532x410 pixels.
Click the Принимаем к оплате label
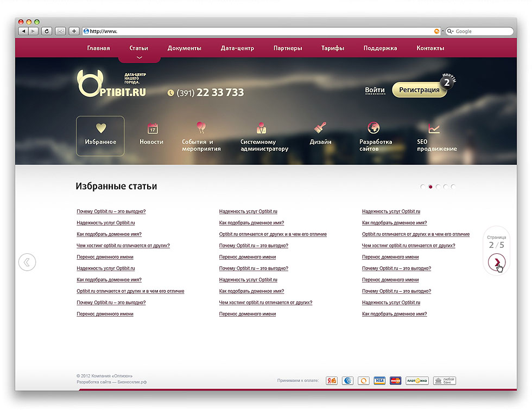[x=298, y=381]
